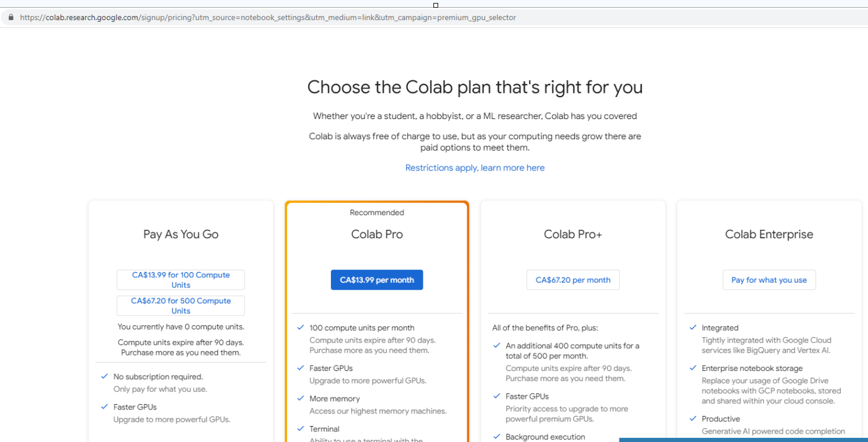Purchase 500 Compute Units for CA$67.20
The height and width of the screenshot is (442, 868).
[181, 306]
